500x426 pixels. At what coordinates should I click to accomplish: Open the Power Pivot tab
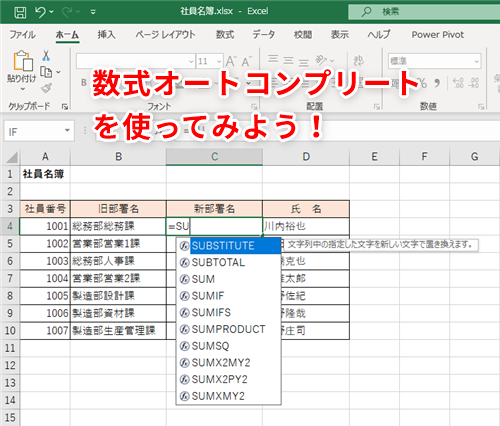click(x=438, y=35)
